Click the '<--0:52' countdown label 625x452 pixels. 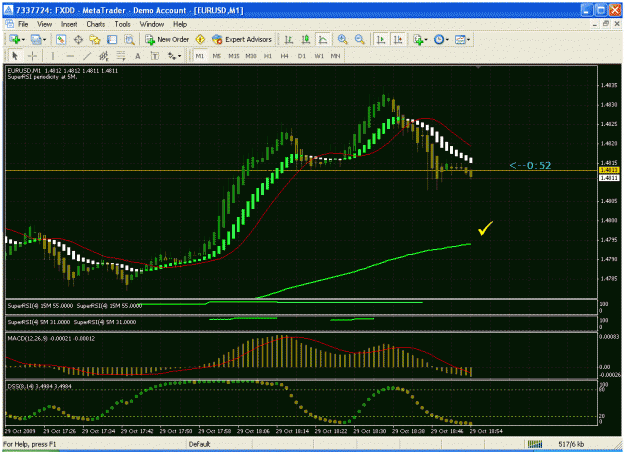tap(530, 165)
